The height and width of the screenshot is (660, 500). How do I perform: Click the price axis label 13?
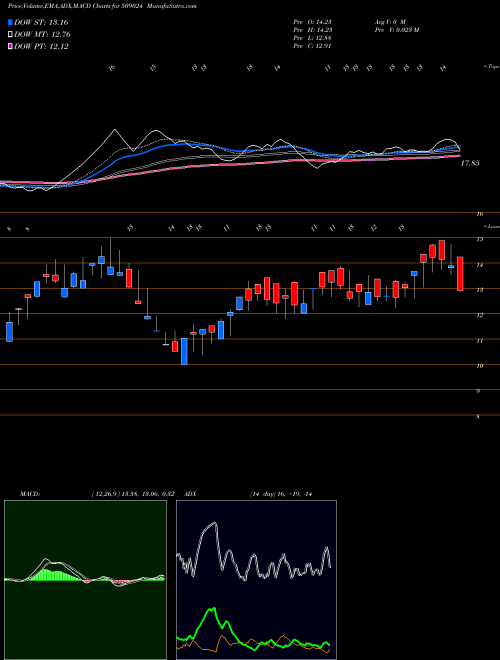479,290
